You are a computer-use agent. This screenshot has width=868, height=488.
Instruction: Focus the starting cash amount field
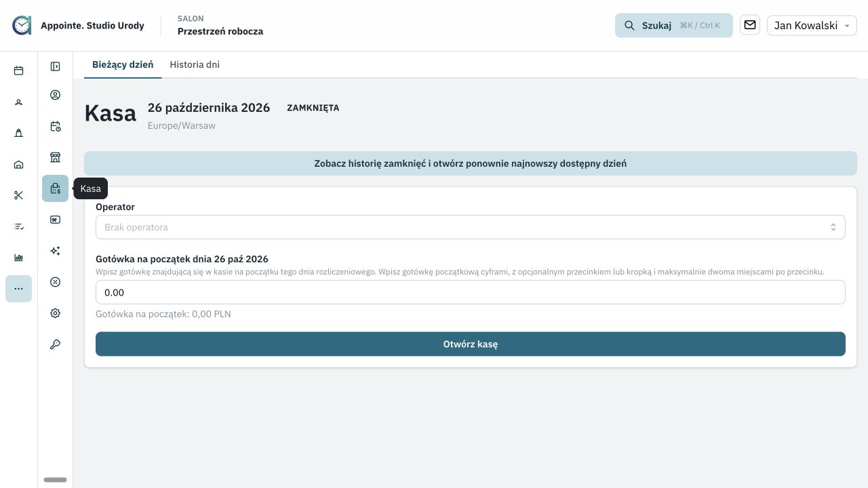471,292
